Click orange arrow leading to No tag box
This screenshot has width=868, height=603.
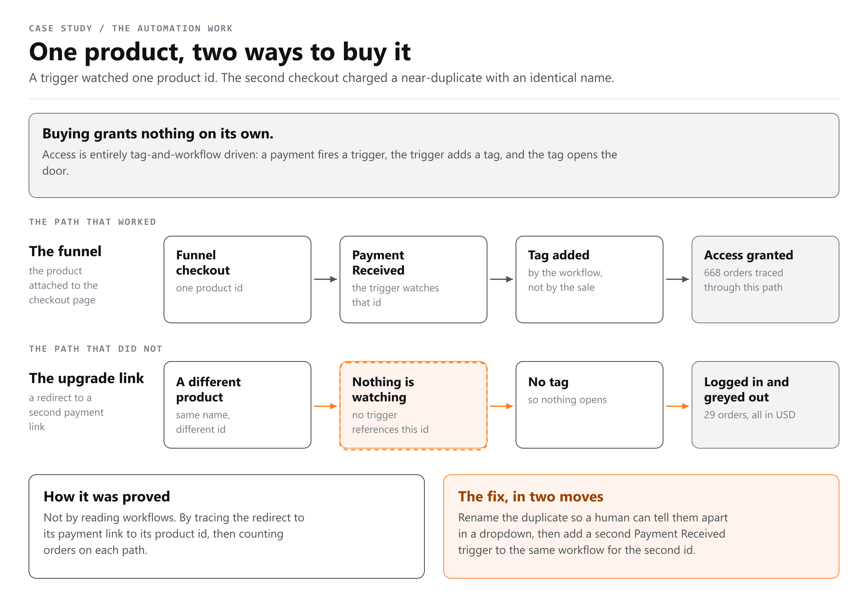tap(501, 406)
